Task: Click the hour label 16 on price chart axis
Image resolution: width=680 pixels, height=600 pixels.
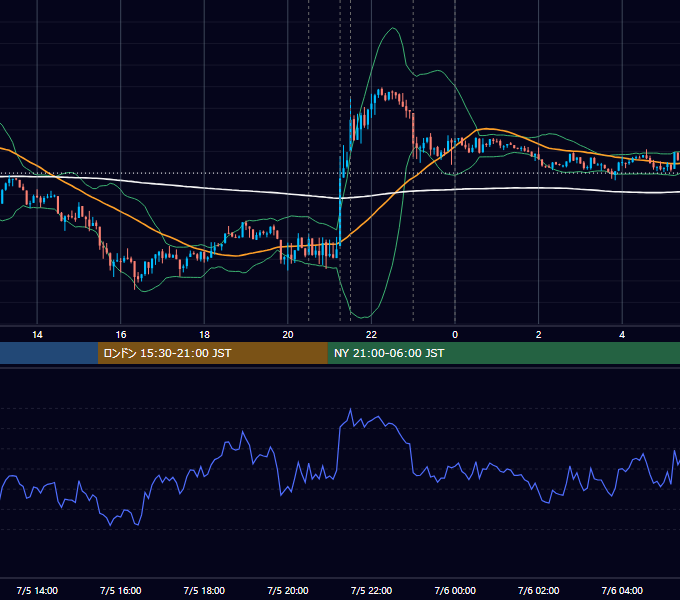Action: point(121,335)
